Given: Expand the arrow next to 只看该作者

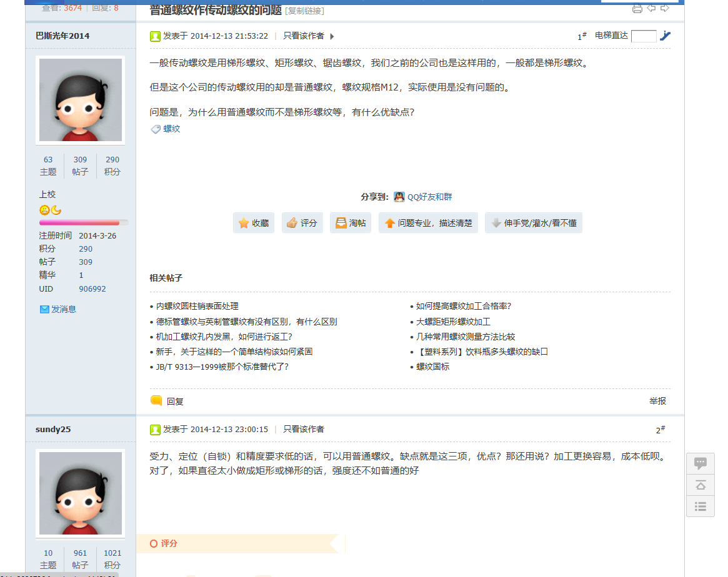Looking at the screenshot, I should [332, 36].
